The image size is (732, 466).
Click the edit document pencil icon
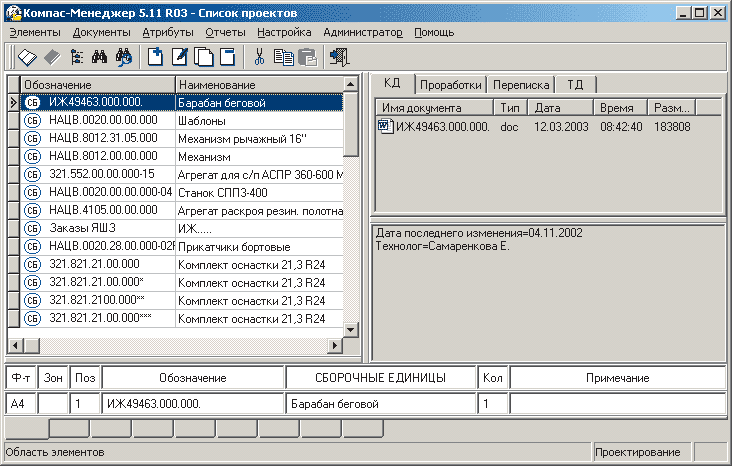[180, 57]
